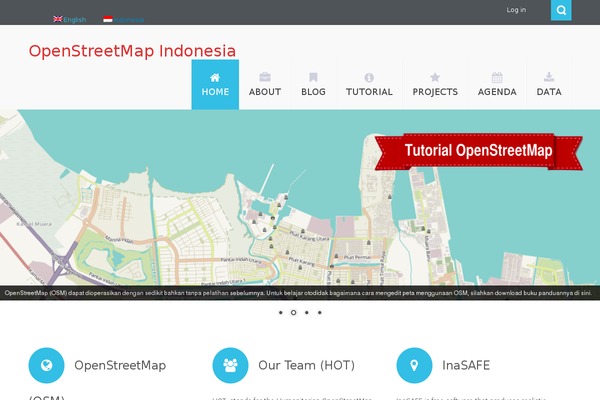Click the map pin icon beside InaSAFE

414,365
